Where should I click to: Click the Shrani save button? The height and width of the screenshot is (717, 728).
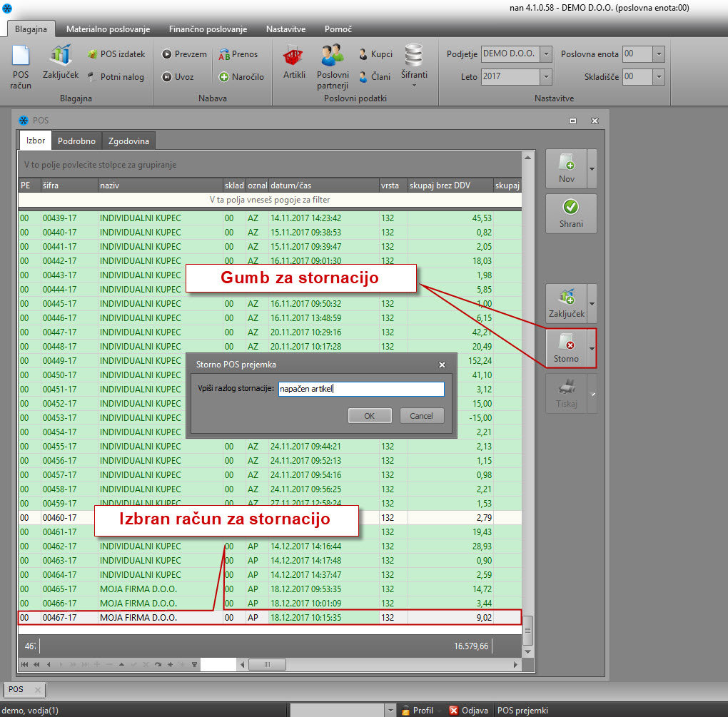click(x=570, y=213)
